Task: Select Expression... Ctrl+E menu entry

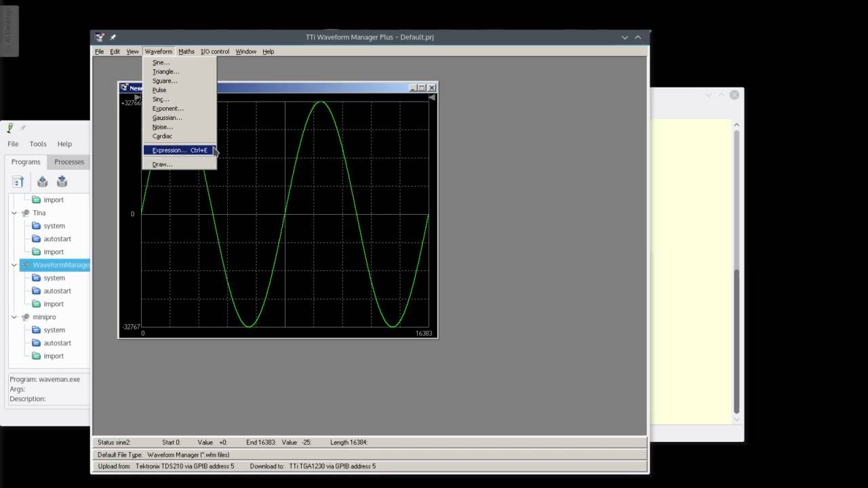Action: (x=180, y=150)
